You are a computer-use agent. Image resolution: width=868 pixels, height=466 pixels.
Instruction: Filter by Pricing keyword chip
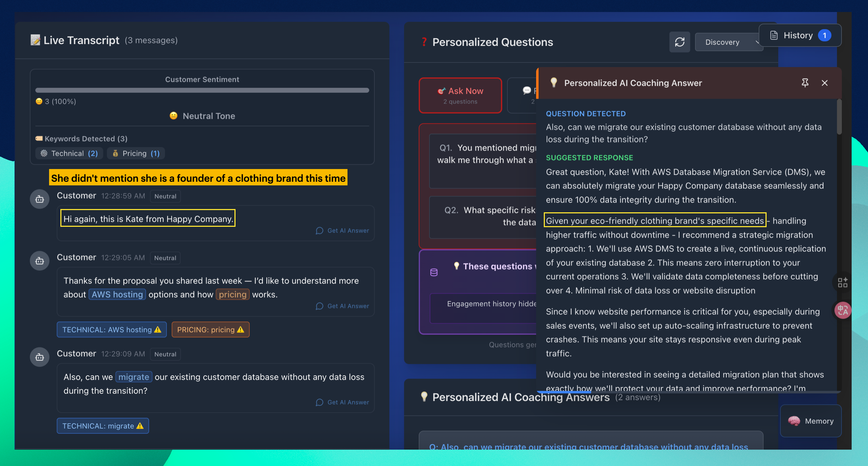click(136, 153)
